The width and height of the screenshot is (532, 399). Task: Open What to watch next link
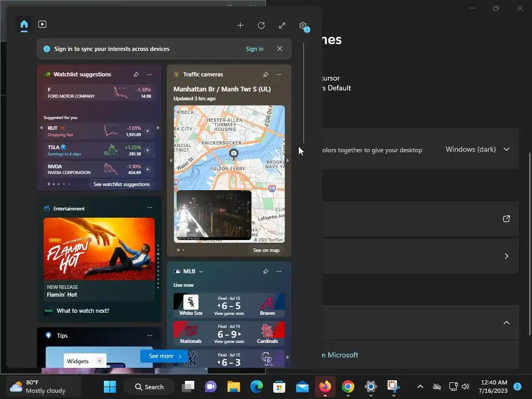pyautogui.click(x=83, y=311)
